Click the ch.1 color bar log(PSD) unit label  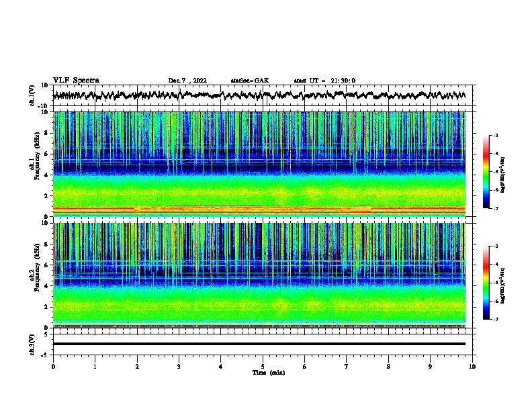[x=503, y=175]
